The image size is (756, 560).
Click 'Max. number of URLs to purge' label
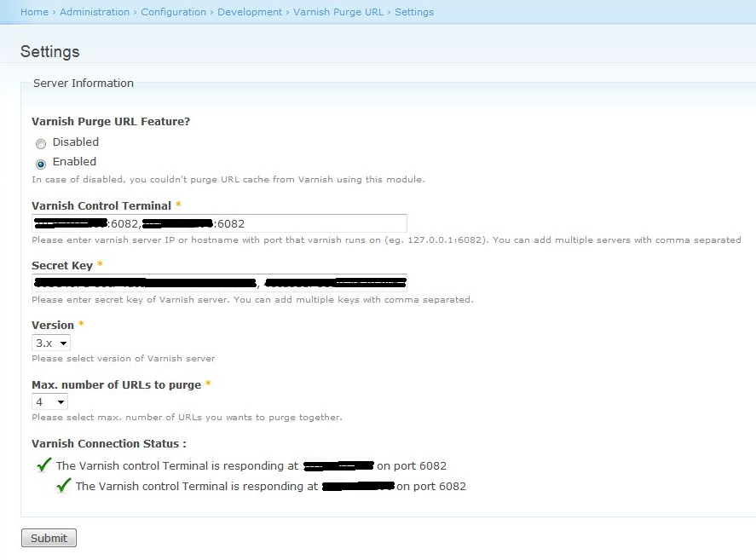[x=116, y=385]
